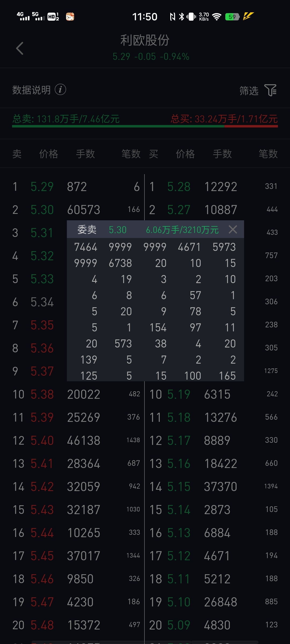
Task: Select sell level 9 price 5.37
Action: pyautogui.click(x=42, y=371)
